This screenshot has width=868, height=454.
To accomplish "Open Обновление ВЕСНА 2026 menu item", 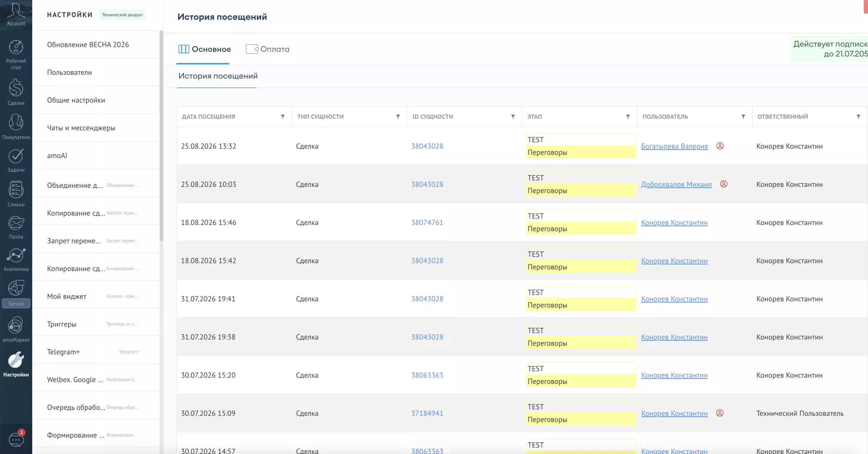I will coord(96,44).
